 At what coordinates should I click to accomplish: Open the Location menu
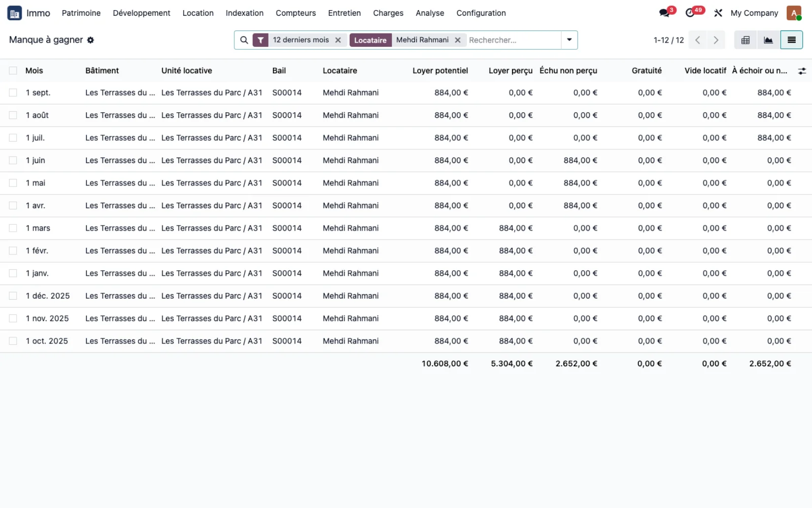(x=198, y=13)
